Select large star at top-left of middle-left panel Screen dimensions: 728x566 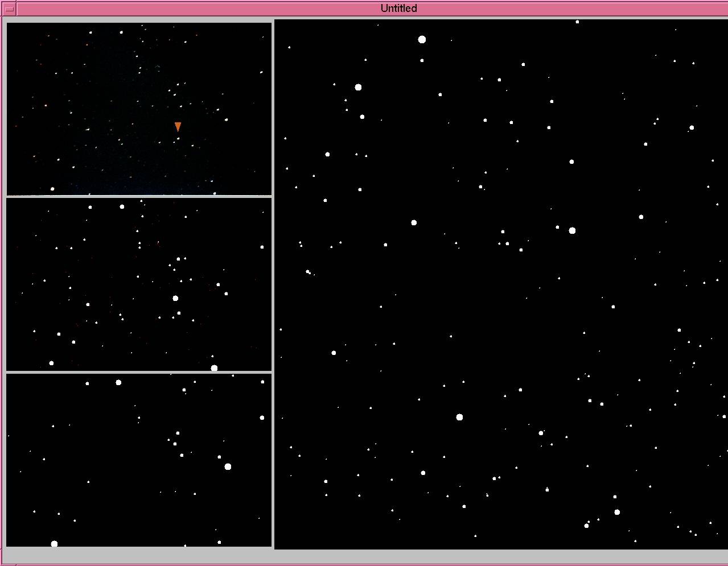[x=122, y=206]
